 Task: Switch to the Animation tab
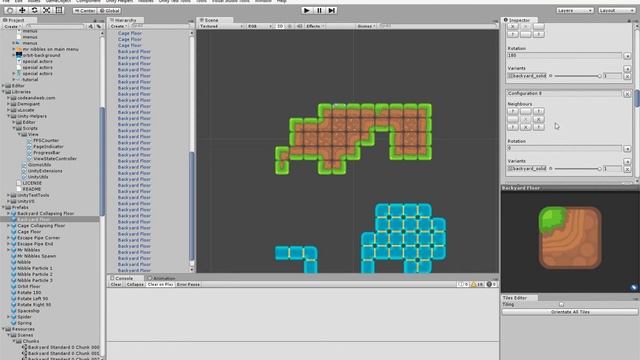point(163,278)
